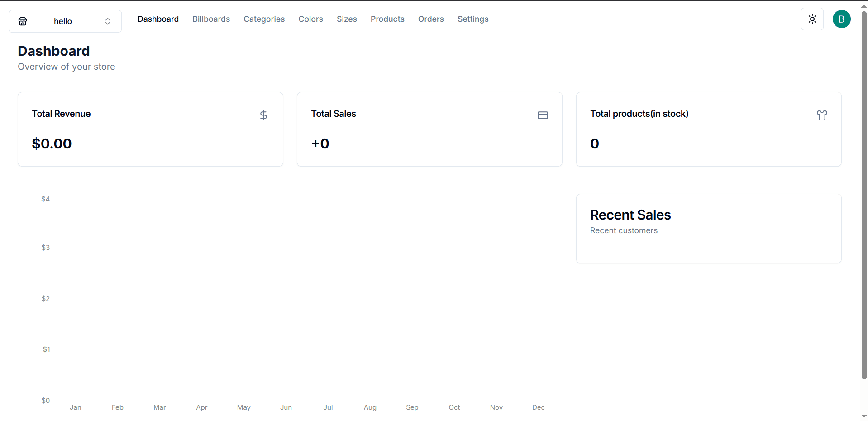868x421 pixels.
Task: Click the Dec label on chart axis
Action: 539,407
